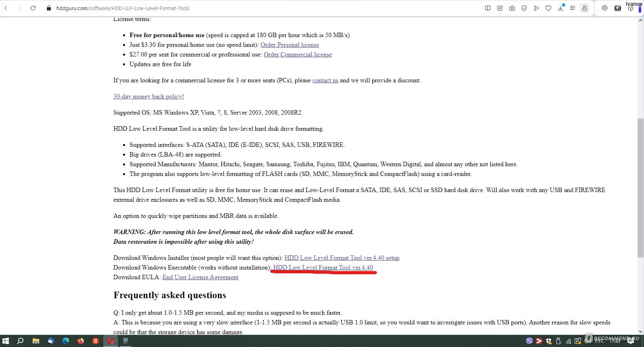Click the dark square extension icon
Screen dimensions: 644x347
click(617, 8)
